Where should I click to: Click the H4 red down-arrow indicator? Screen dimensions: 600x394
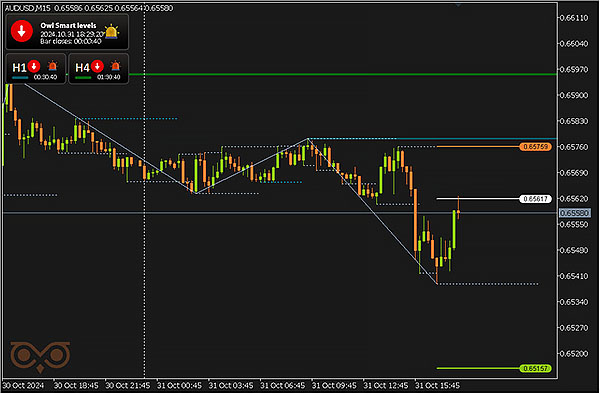[x=97, y=66]
